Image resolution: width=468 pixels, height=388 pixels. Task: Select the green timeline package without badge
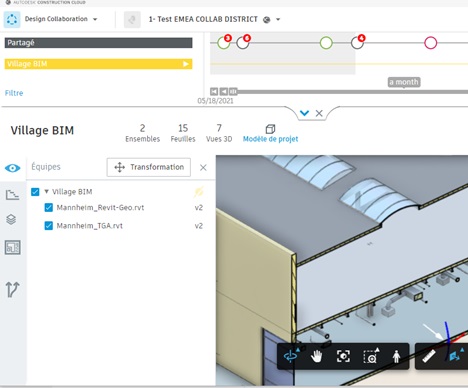tap(326, 43)
